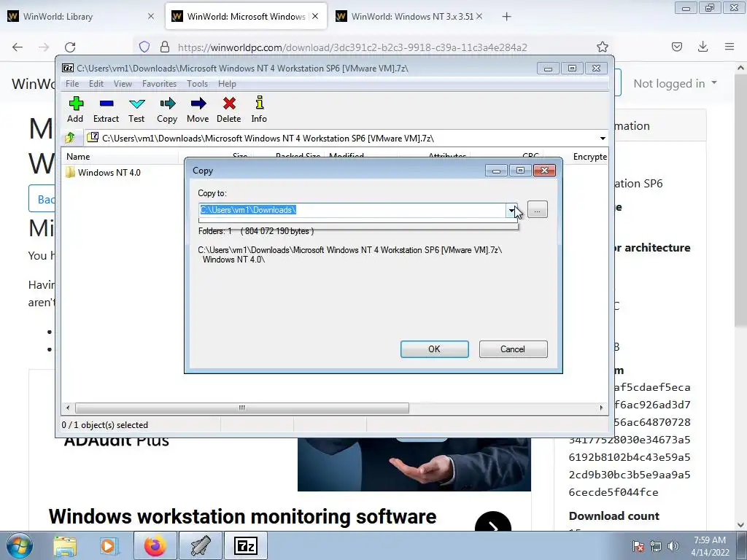Run the Test archive toolbar icon
Viewport: 747px width, 560px height.
point(136,109)
